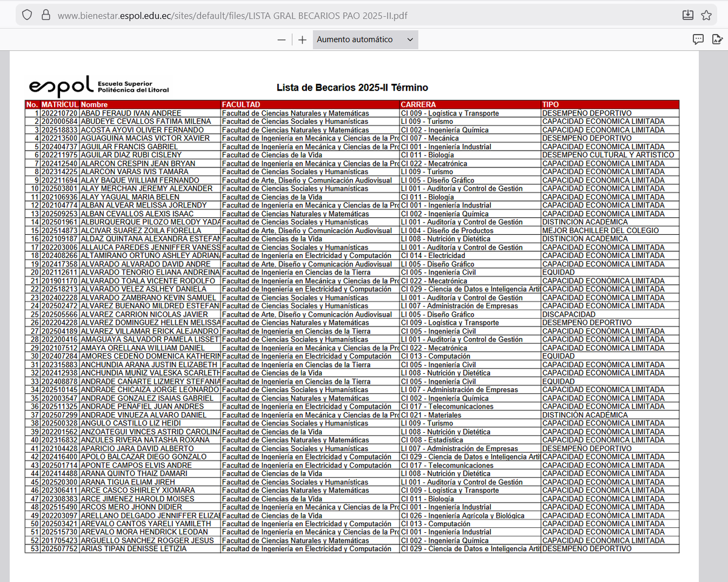Image resolution: width=728 pixels, height=582 pixels.
Task: Select name ANGULO CASTILLO LIZ HEIDI
Action: (x=131, y=424)
